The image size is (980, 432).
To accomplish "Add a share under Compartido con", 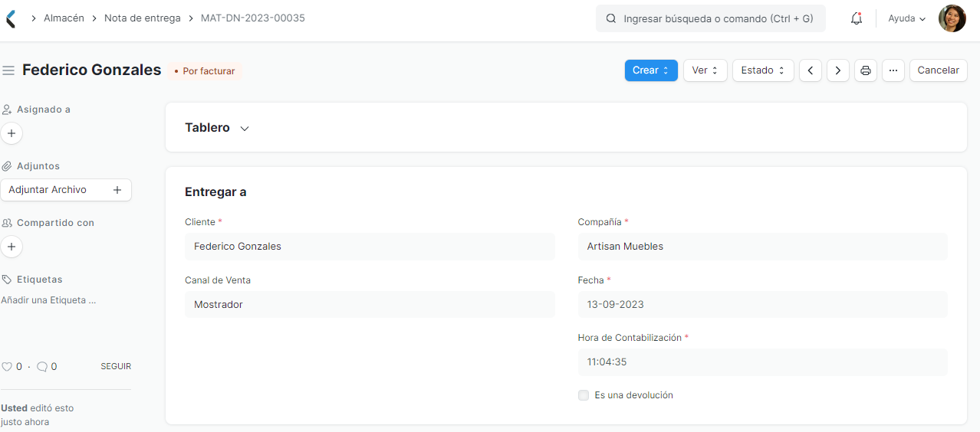I will [x=12, y=247].
